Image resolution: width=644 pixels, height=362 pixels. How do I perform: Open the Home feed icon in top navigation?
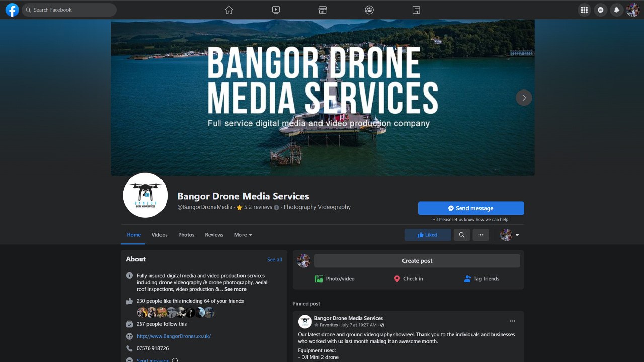click(229, 10)
